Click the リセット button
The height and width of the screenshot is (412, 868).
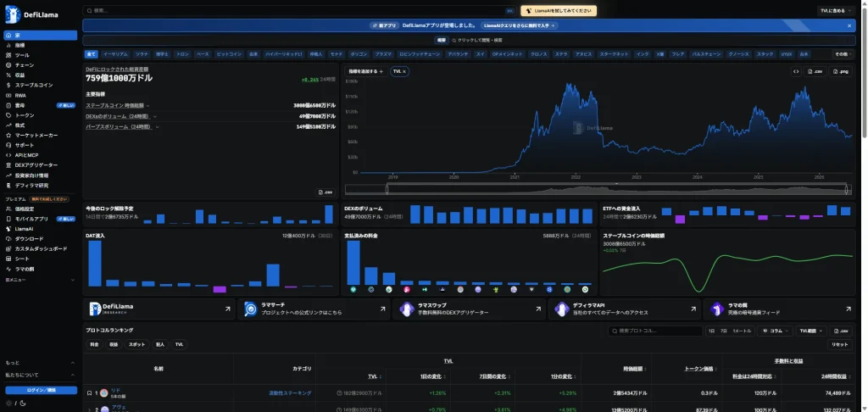pos(840,344)
